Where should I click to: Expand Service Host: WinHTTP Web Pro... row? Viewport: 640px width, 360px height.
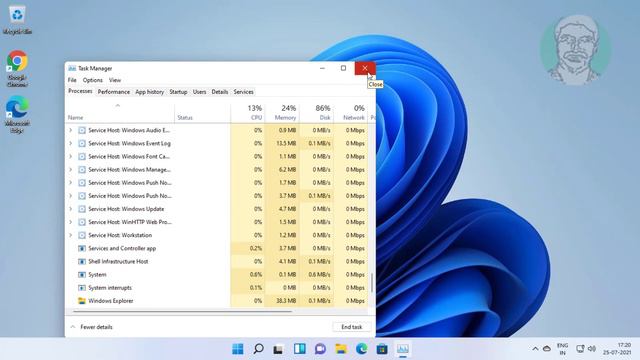click(71, 222)
